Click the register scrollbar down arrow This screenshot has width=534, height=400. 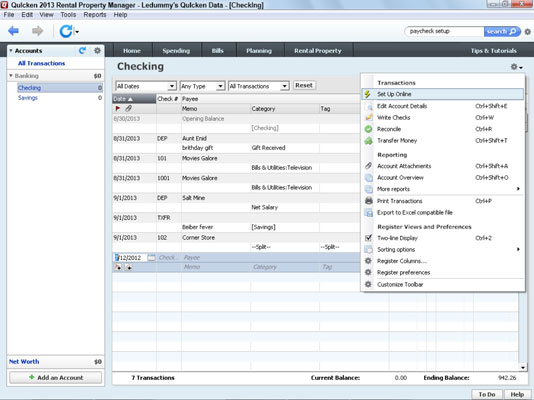(523, 367)
